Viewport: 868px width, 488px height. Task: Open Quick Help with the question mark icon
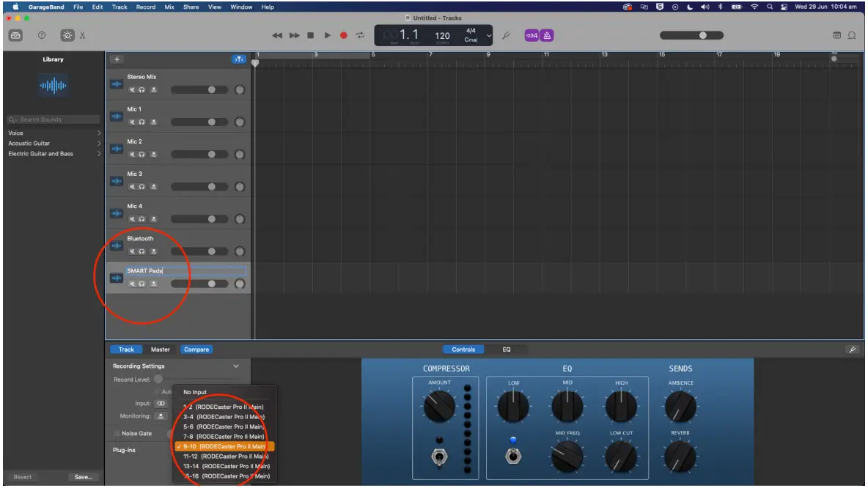coord(42,34)
